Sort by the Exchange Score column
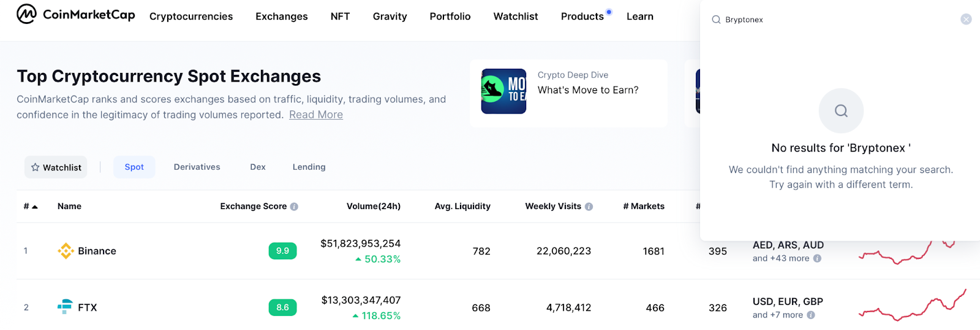Image resolution: width=980 pixels, height=330 pixels. (x=253, y=206)
